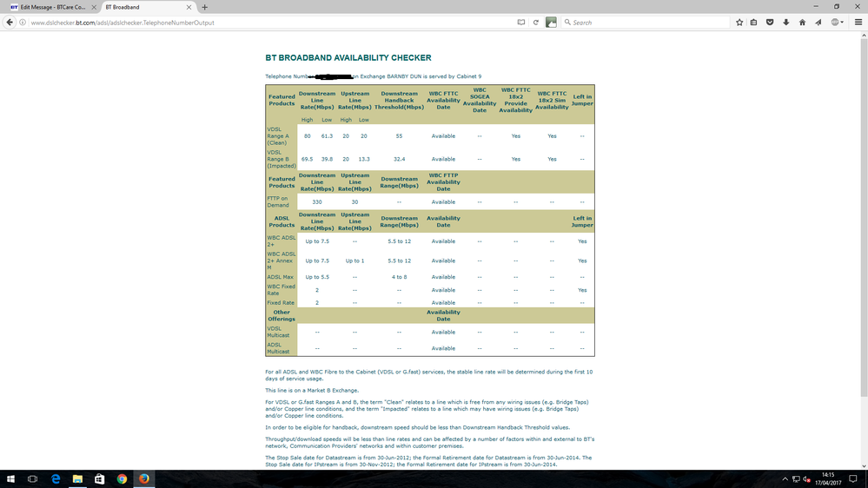Click the Firefox taskbar icon
Screen dimensions: 868x488
tap(144, 478)
